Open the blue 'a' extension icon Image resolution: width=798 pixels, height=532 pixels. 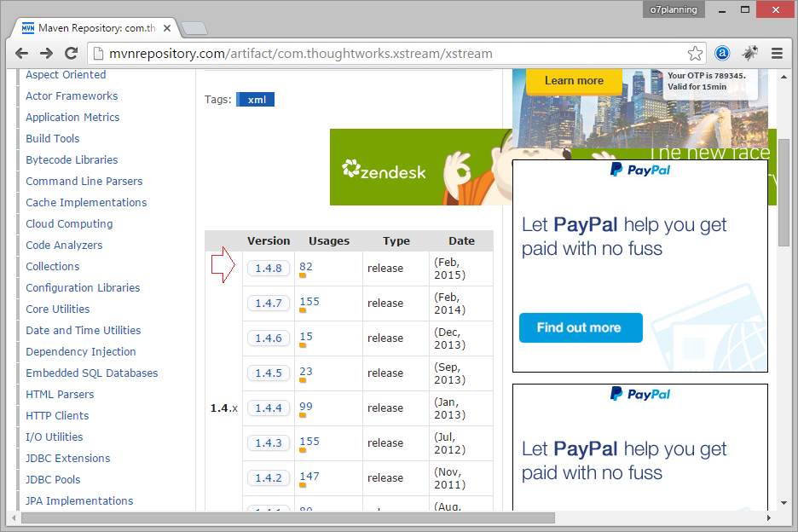722,53
